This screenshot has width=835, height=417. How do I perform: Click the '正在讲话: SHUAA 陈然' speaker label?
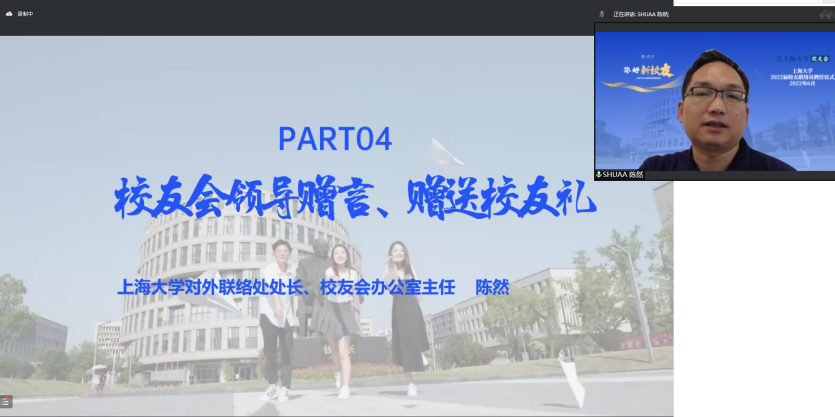641,14
